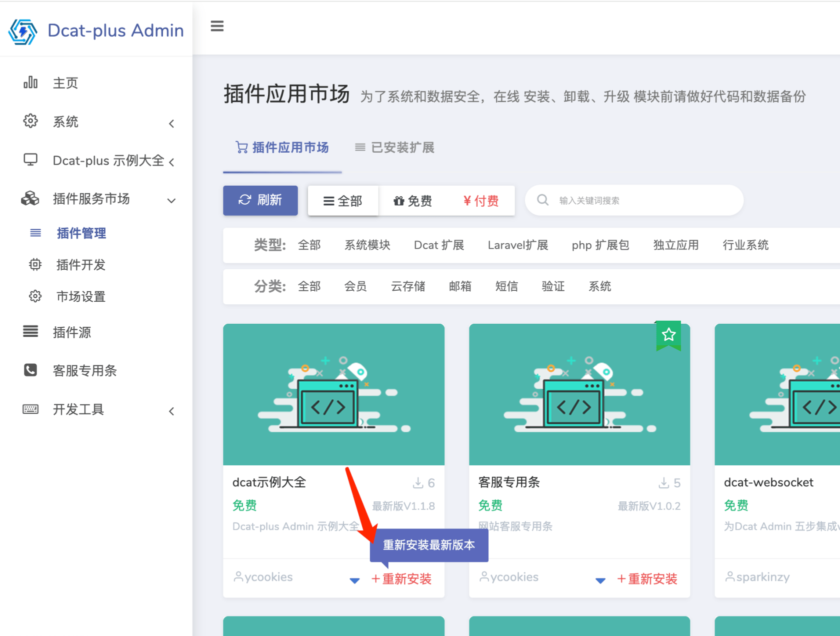Image resolution: width=840 pixels, height=636 pixels.
Task: Filter 分类 by 验证
Action: coord(553,287)
